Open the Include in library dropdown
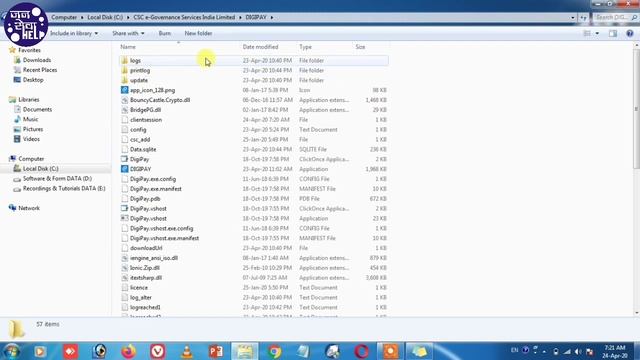This screenshot has height=360, width=640. [74, 33]
